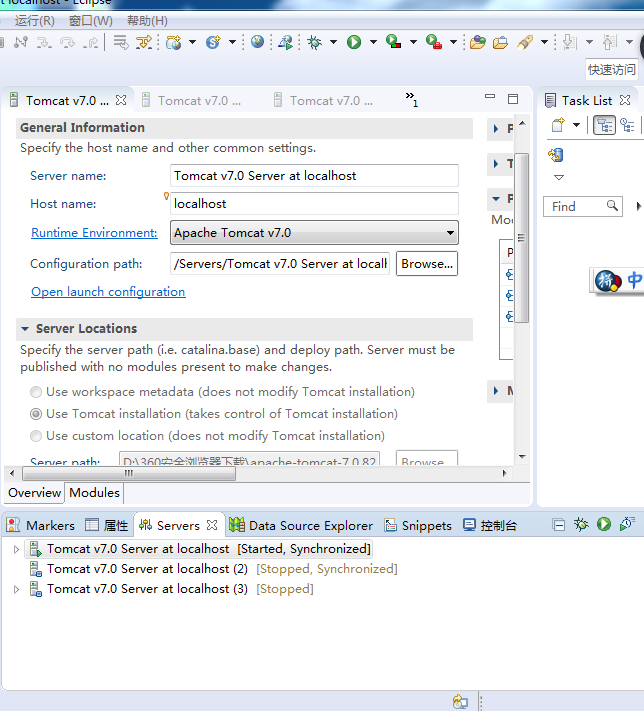
Task: Click the editor vertical scrollbar thumb
Action: coord(522,238)
